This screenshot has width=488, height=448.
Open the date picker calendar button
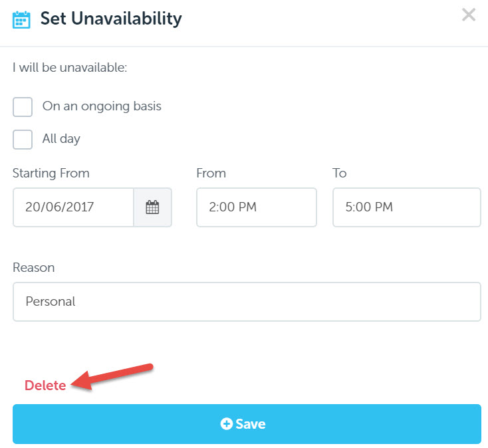(x=152, y=207)
